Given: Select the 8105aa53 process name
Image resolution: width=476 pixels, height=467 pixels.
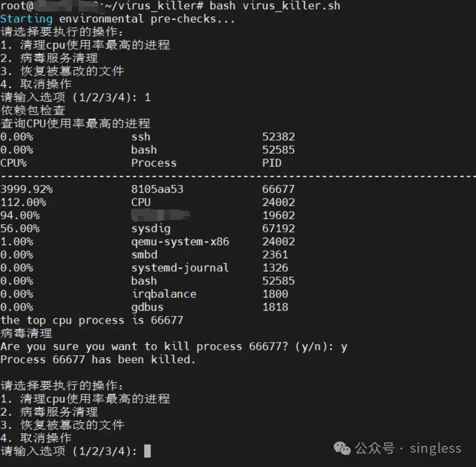Looking at the screenshot, I should [x=157, y=189].
